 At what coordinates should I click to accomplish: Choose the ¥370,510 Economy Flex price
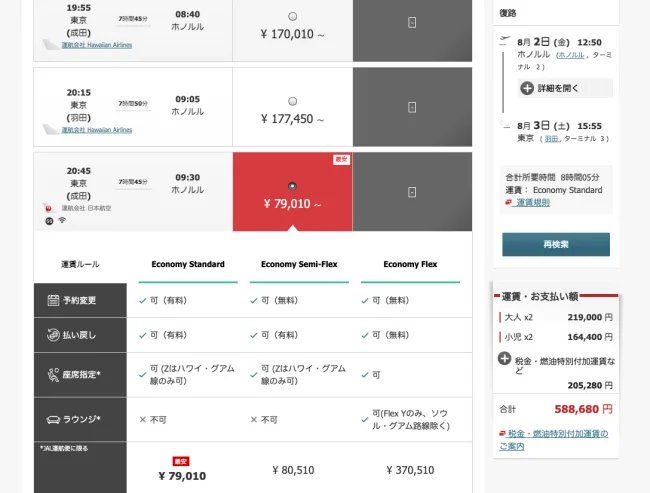click(x=409, y=470)
